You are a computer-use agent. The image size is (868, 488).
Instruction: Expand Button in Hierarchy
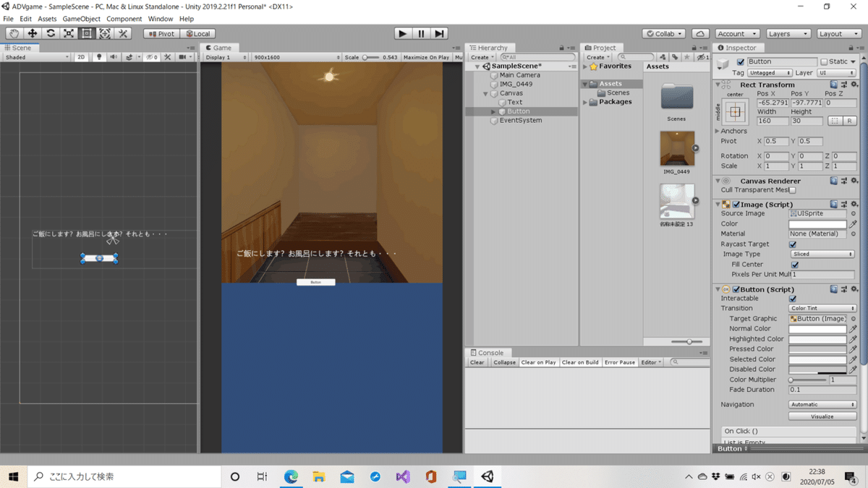pyautogui.click(x=494, y=112)
